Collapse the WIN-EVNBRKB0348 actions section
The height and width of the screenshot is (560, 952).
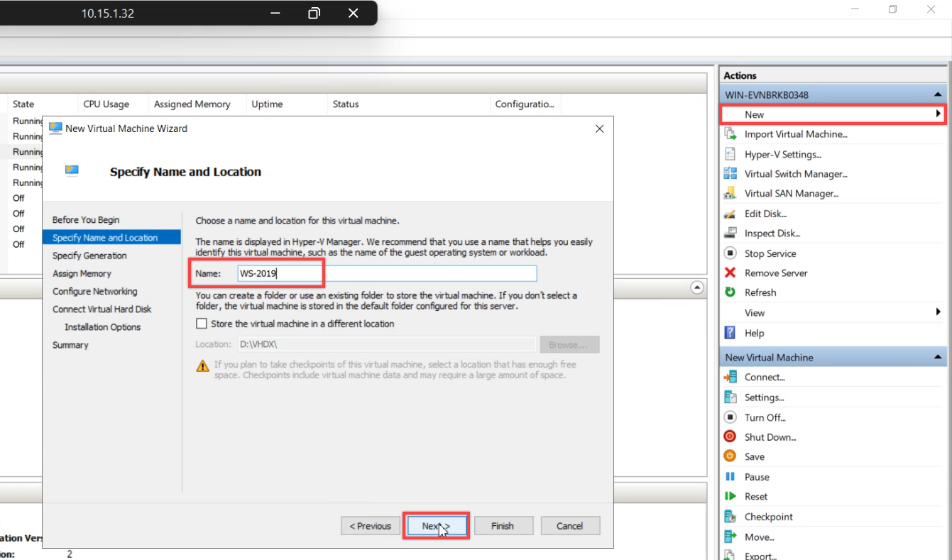click(938, 94)
